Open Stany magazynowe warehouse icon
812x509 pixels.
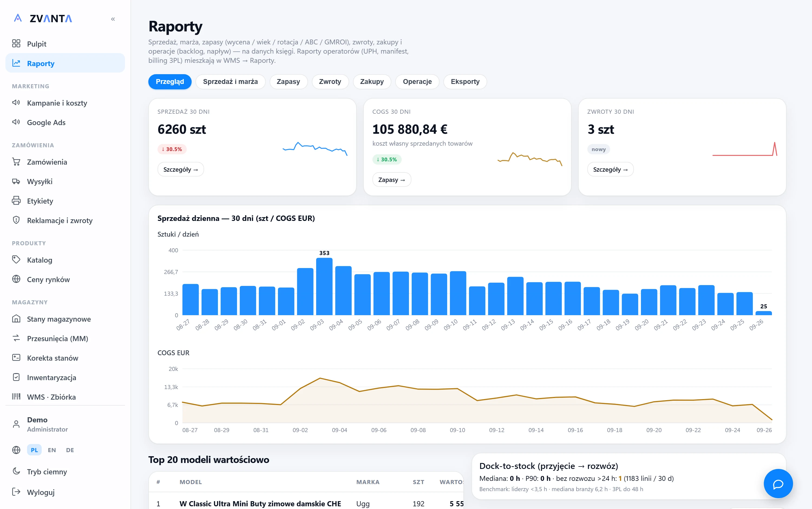[16, 318]
